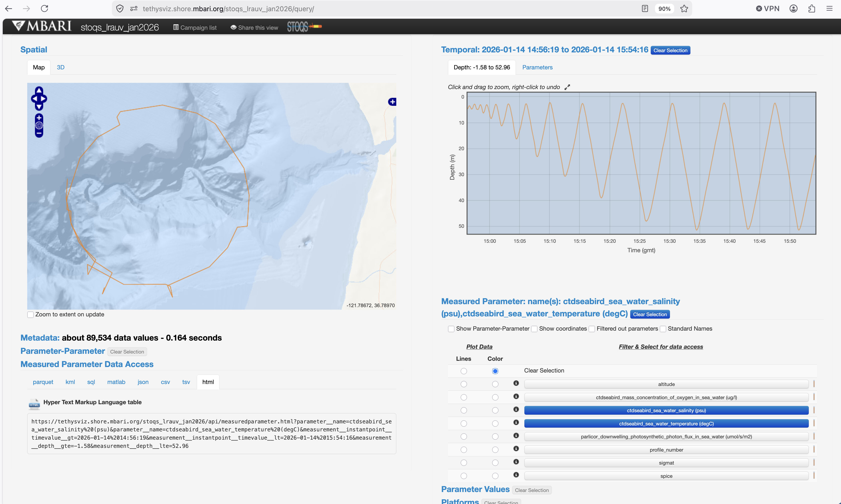The width and height of the screenshot is (841, 504).
Task: Select Color radio in Clear Selection row
Action: (495, 371)
